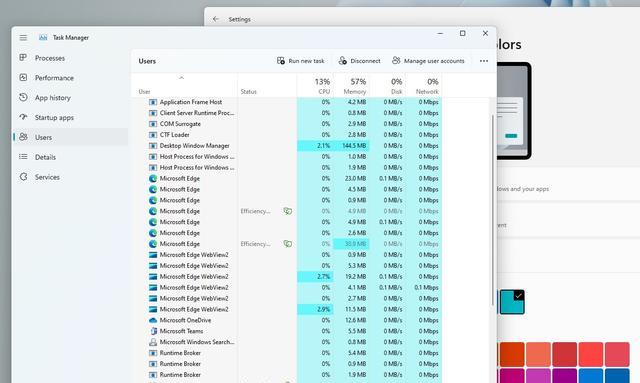Choose the coral accent swatch in Settings
This screenshot has width=640, height=383.
coord(538,354)
